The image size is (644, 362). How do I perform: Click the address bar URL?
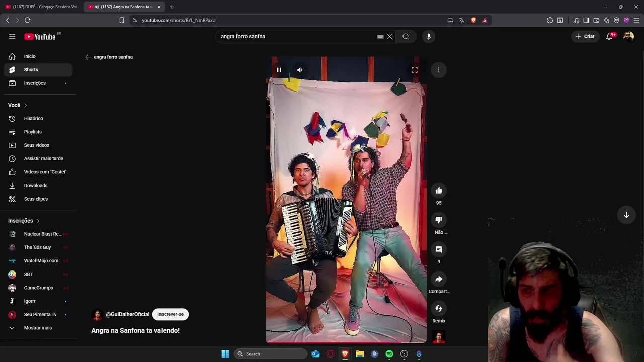click(179, 20)
